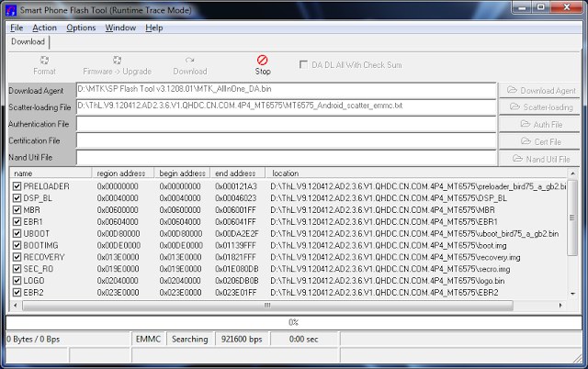Click the Nand Util File button
Image resolution: width=588 pixels, height=369 pixels.
point(539,159)
